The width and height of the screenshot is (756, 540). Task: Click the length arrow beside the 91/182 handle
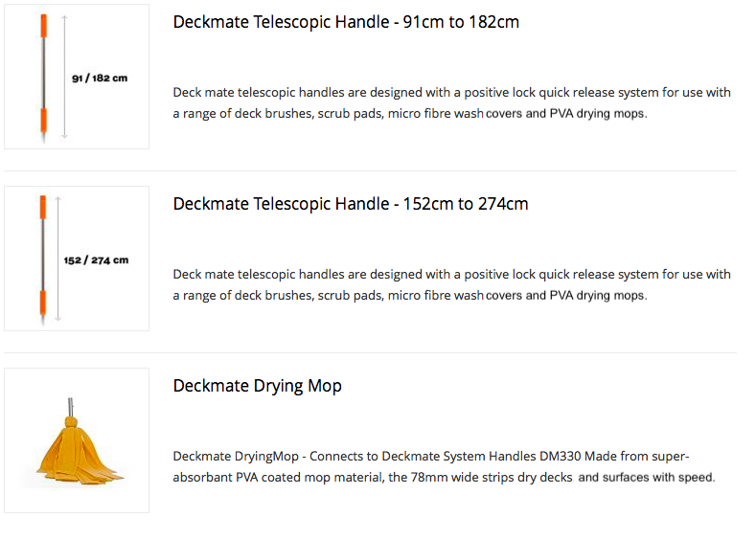click(x=64, y=77)
